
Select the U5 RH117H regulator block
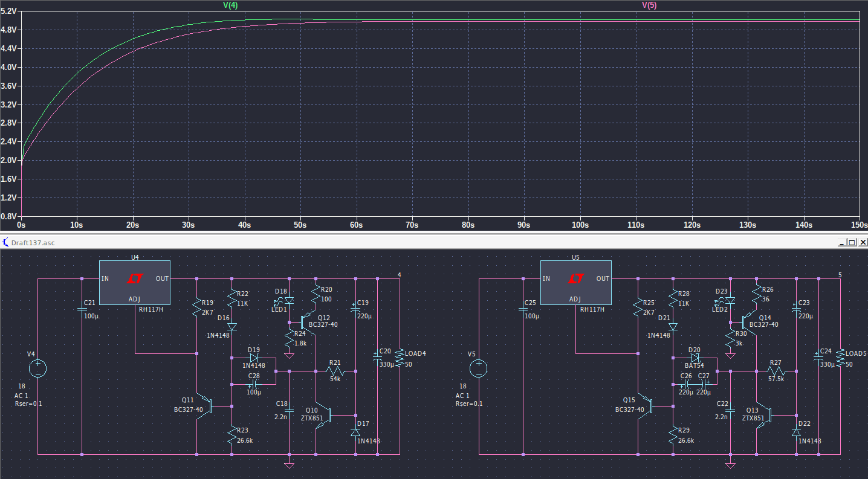coord(575,283)
